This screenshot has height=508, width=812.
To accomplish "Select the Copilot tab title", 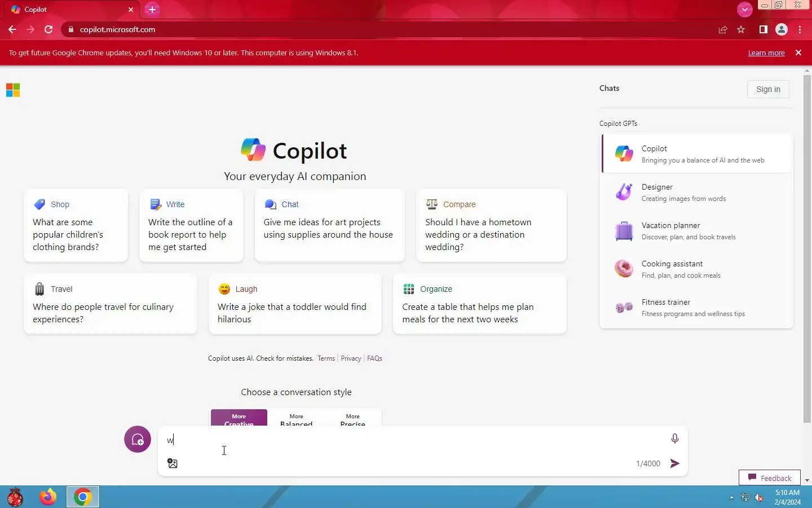I will tap(36, 10).
